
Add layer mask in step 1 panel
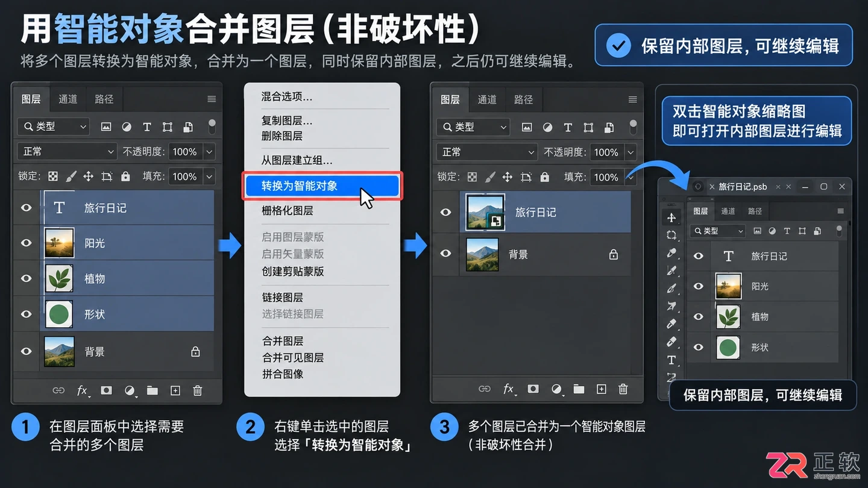(x=107, y=390)
